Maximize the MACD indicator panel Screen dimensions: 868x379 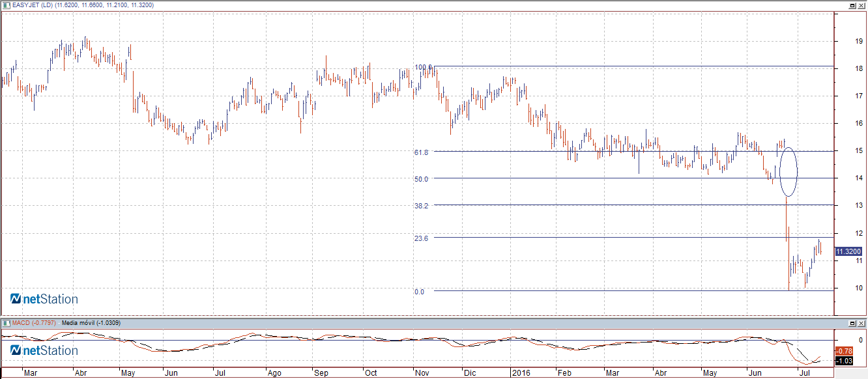point(852,323)
